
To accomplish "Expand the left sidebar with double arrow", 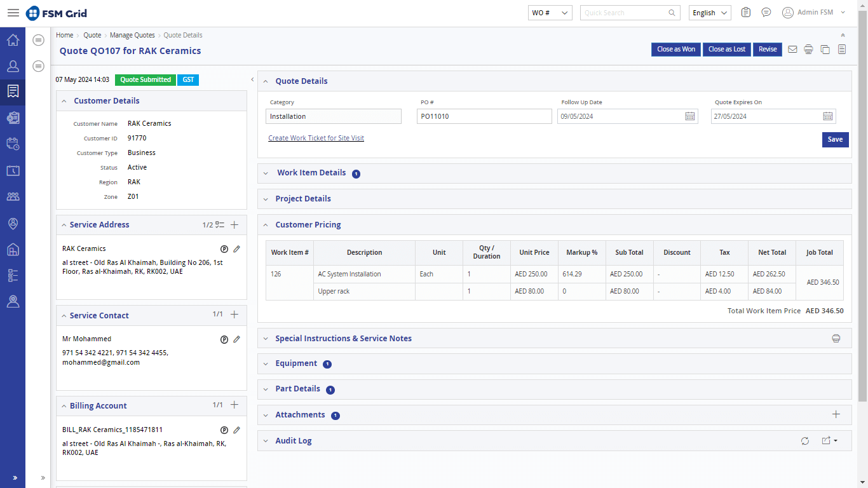I will [x=15, y=478].
